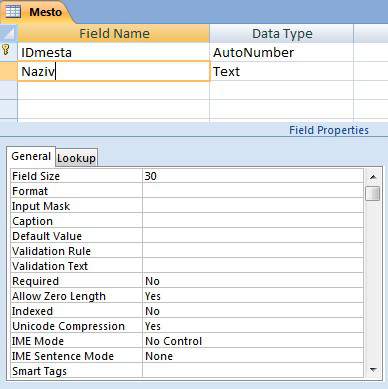Image resolution: width=388 pixels, height=389 pixels.
Task: Click the Validation Text property box
Action: tap(253, 266)
